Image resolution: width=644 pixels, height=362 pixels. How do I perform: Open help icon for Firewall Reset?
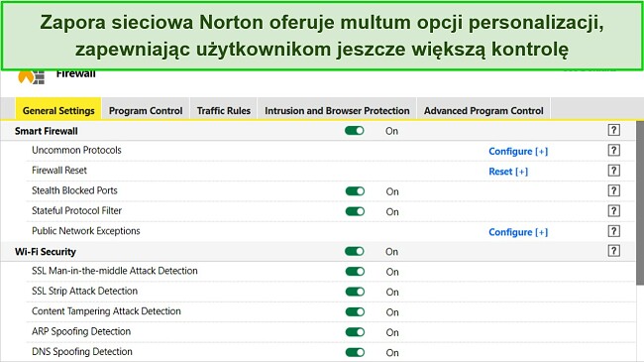(613, 171)
